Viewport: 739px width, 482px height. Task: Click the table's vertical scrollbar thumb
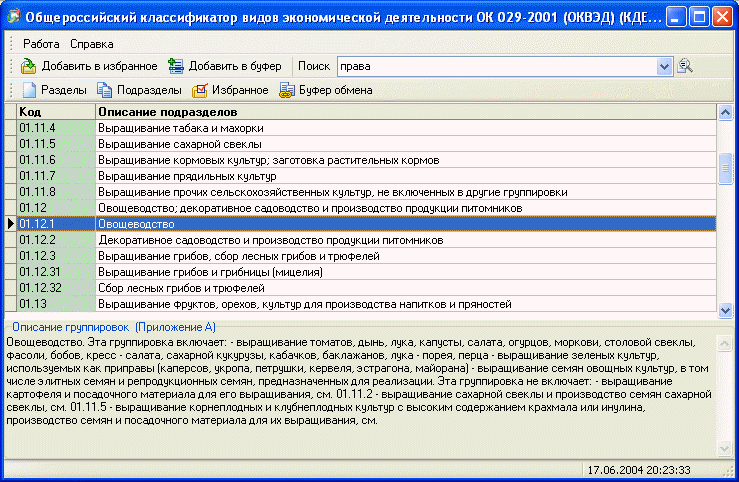point(725,168)
